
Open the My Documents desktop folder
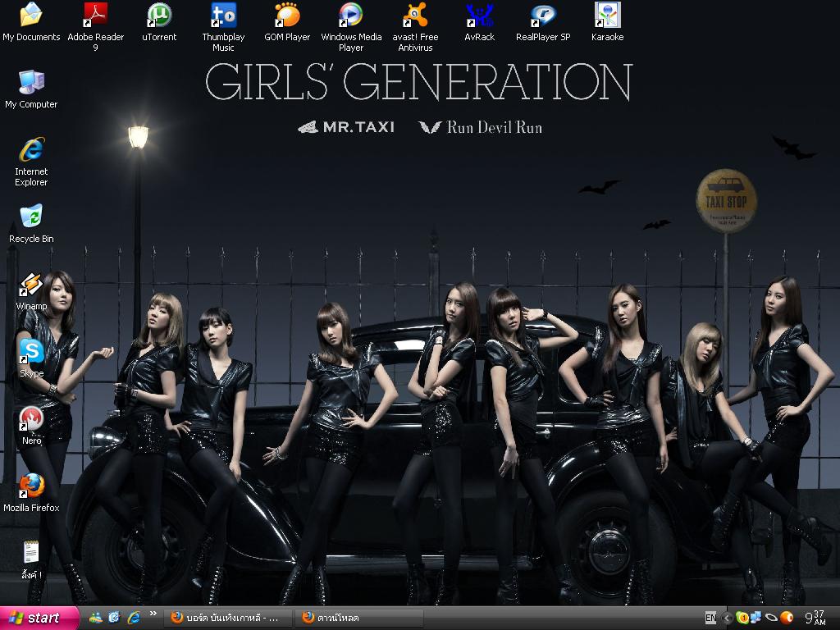pos(31,22)
